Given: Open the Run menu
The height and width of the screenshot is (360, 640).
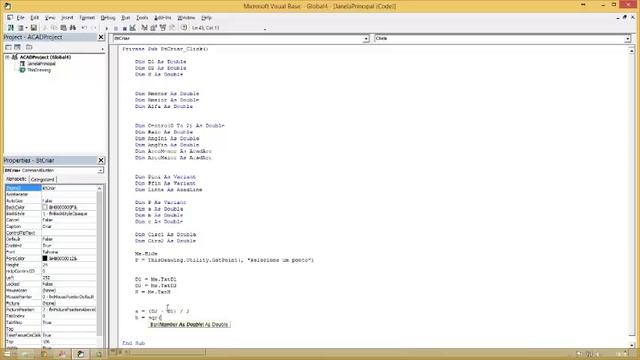Looking at the screenshot, I should tap(126, 18).
